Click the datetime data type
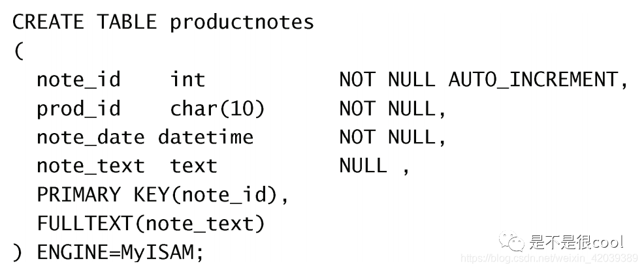The height and width of the screenshot is (270, 644). (206, 137)
